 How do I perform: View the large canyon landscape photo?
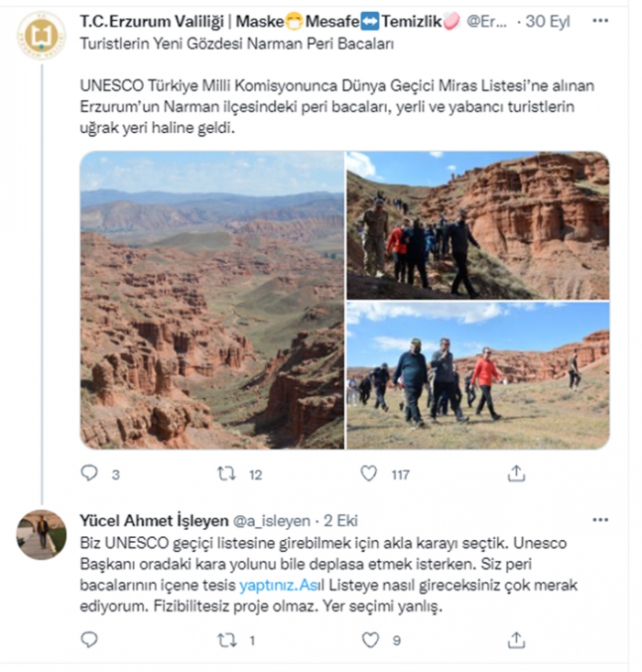[x=212, y=300]
